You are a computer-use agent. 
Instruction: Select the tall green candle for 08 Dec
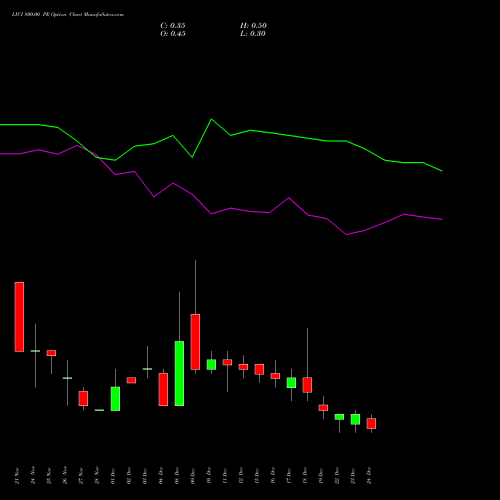click(x=179, y=373)
